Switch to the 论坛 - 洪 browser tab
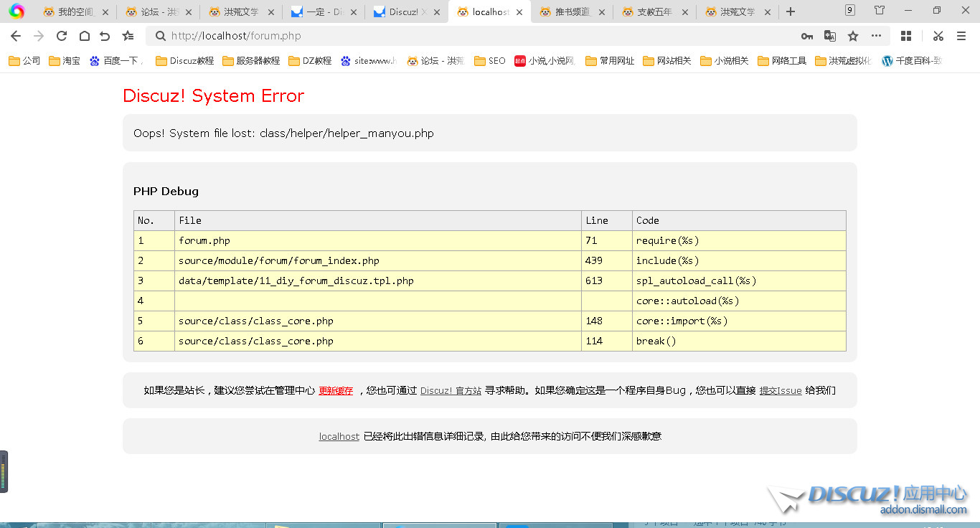Image resolution: width=980 pixels, height=528 pixels. [159, 12]
